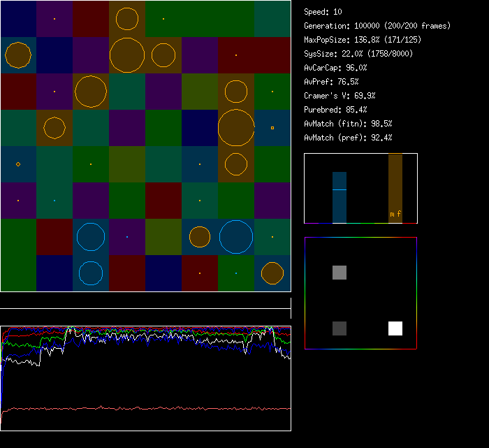Select the tiny orange square marker

[272, 128]
